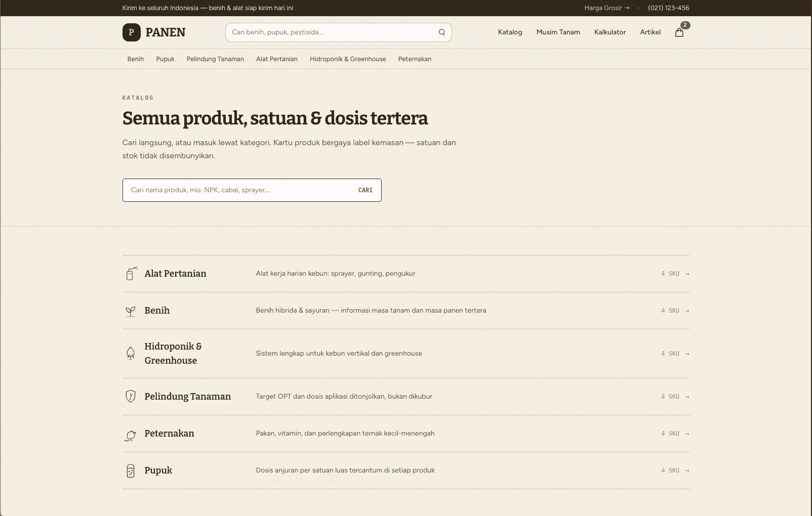812x516 pixels.
Task: Click the chicken icon beside Peternakan
Action: point(131,434)
